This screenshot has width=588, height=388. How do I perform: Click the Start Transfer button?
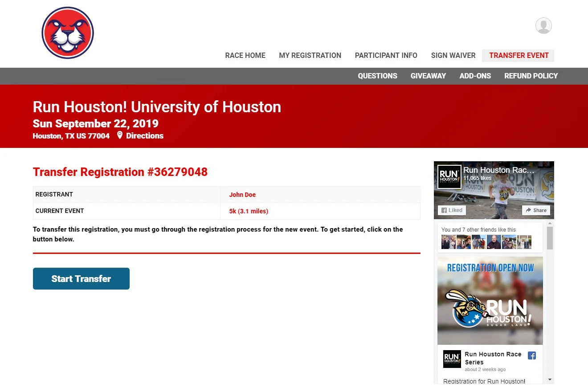[81, 278]
